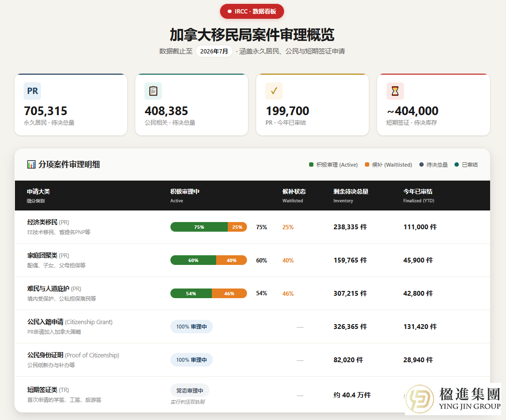
Task: Click the 加拿大移民局案件审理概览 heading
Action: (252, 35)
